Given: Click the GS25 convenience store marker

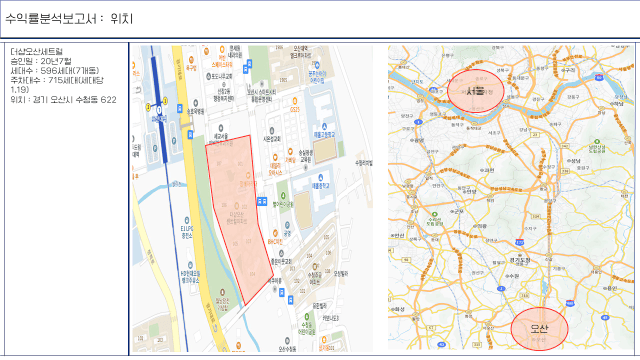Looking at the screenshot, I should coord(295,101).
